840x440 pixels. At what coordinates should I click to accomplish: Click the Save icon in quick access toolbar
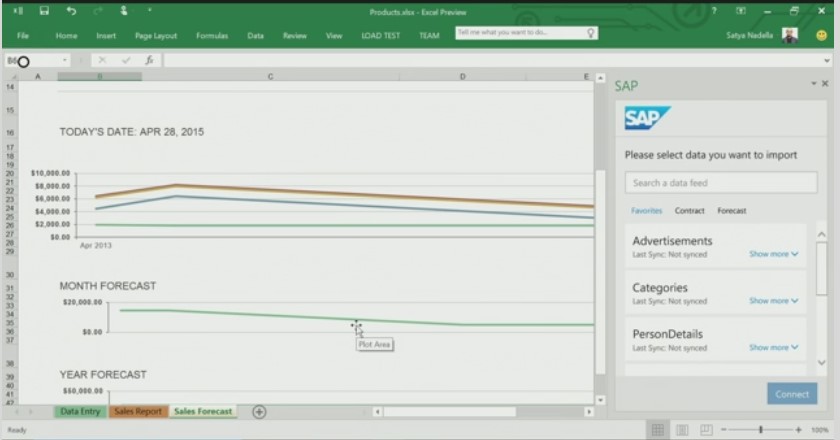point(44,11)
